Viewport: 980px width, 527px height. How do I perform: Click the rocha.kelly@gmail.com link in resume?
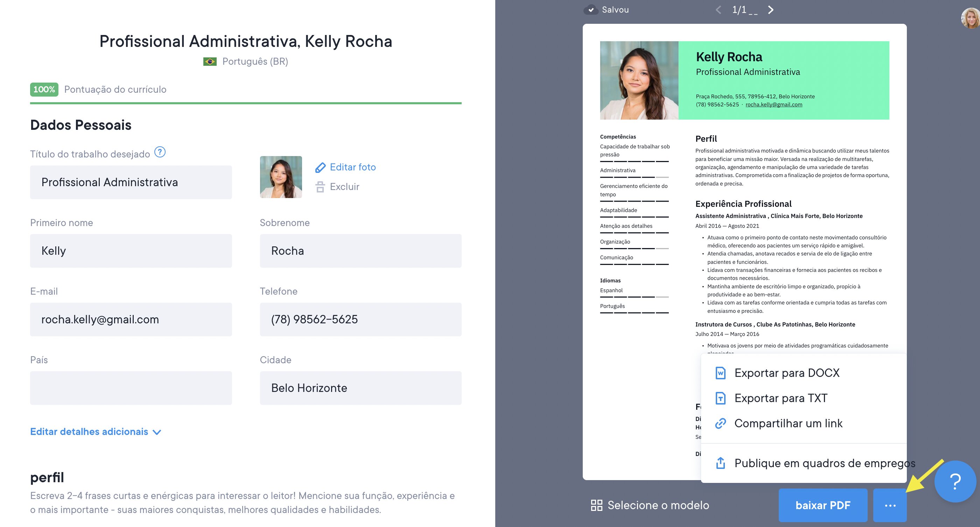(773, 105)
